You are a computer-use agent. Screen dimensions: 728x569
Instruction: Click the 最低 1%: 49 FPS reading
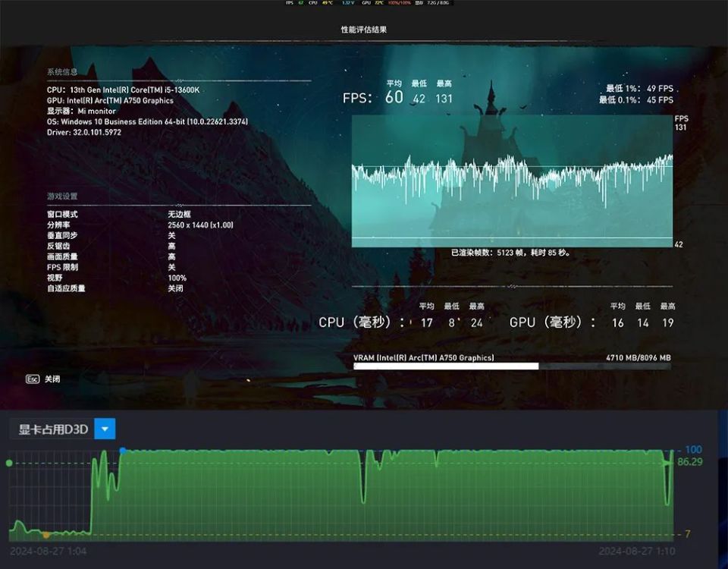640,88
